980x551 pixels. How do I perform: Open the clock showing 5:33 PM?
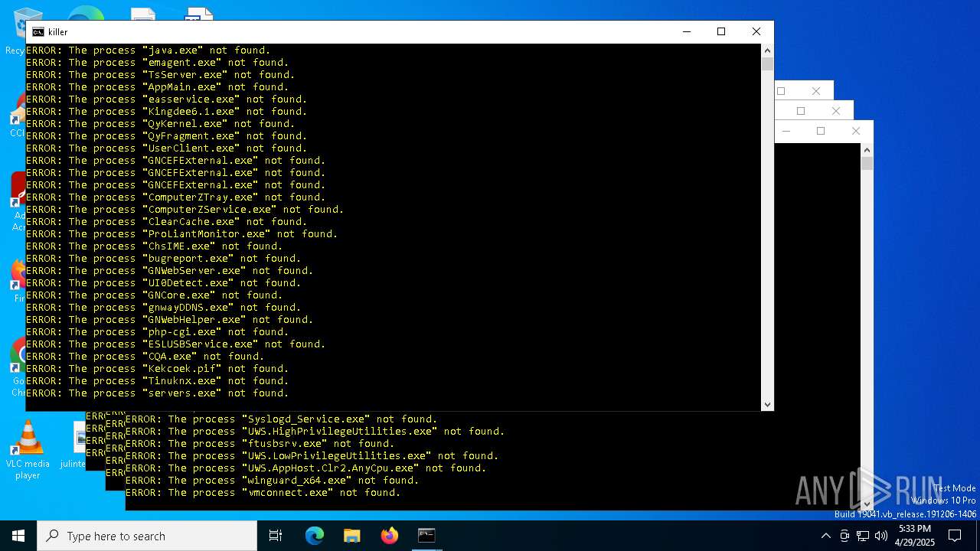(915, 536)
